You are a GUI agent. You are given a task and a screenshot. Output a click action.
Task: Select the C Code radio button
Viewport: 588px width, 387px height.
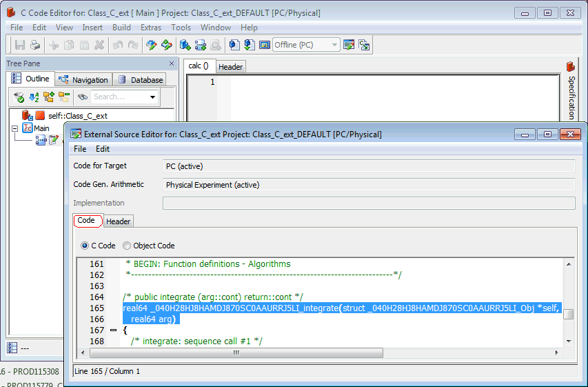click(85, 246)
